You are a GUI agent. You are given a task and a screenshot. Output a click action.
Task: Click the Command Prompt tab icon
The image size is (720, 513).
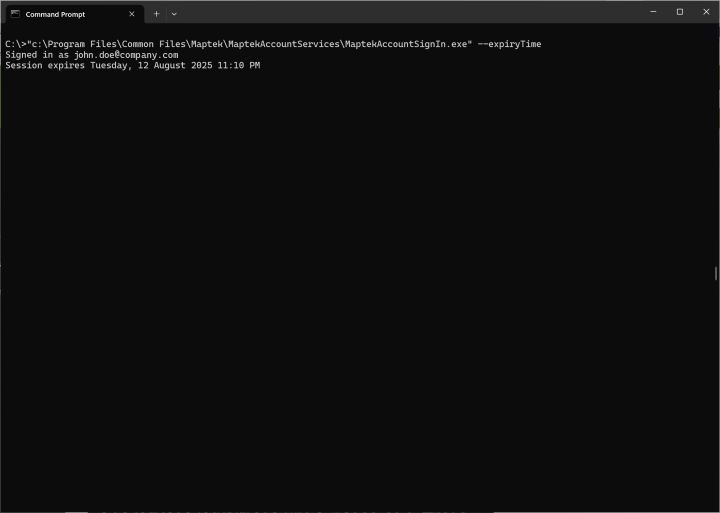click(15, 14)
